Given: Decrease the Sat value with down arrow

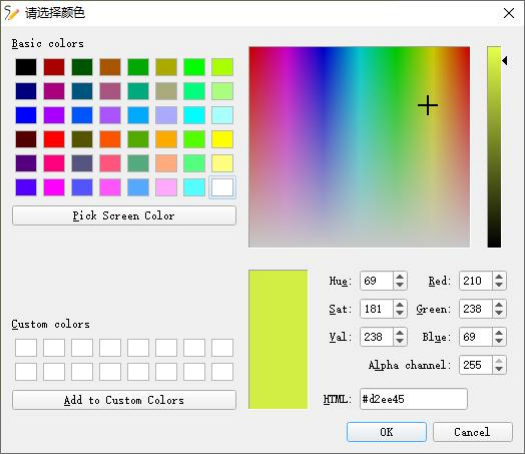Looking at the screenshot, I should (x=399, y=313).
